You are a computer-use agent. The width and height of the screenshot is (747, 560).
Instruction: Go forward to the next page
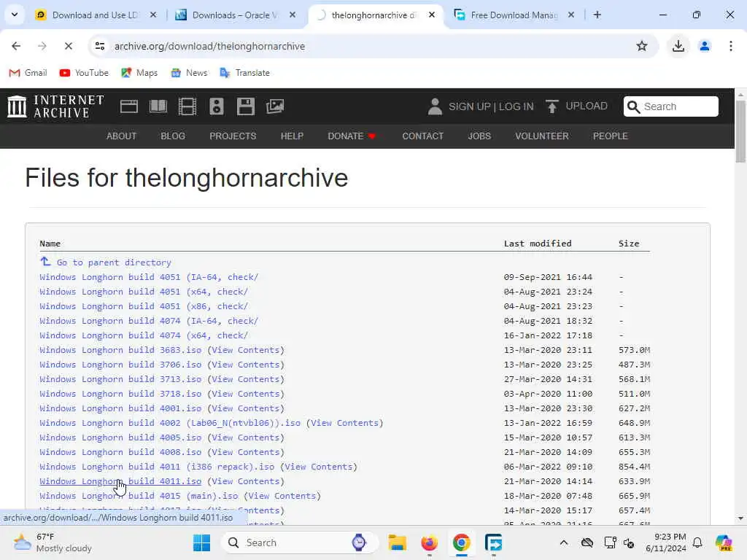(x=42, y=46)
